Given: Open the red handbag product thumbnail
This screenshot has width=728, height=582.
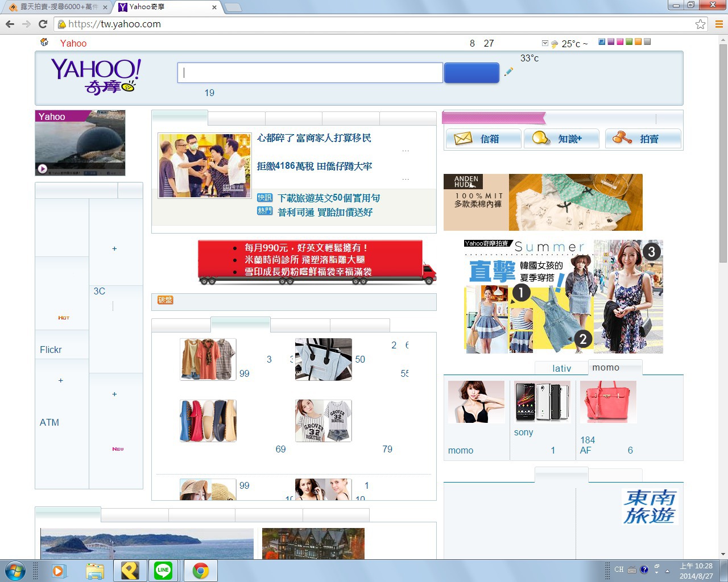Looking at the screenshot, I should (x=608, y=402).
